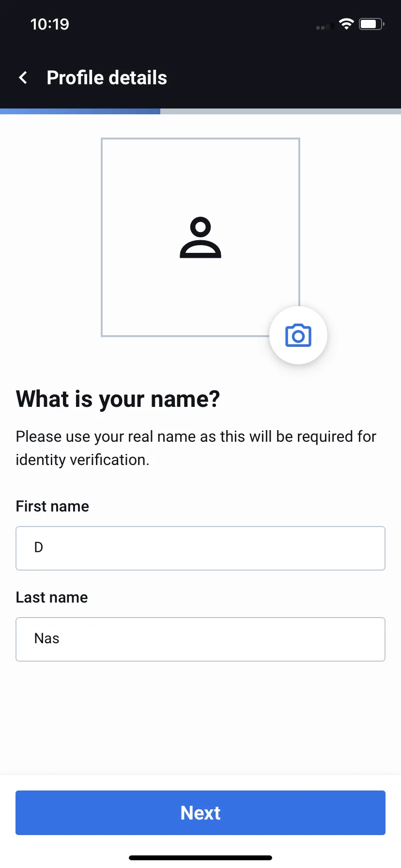Image resolution: width=401 pixels, height=868 pixels.
Task: Tap the Profile details title
Action: (x=107, y=77)
